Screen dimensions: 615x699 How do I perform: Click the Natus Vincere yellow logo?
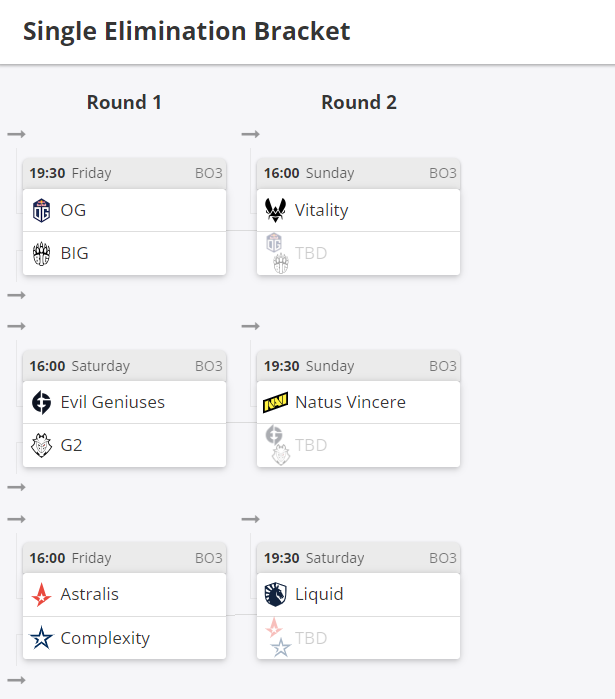pos(275,402)
